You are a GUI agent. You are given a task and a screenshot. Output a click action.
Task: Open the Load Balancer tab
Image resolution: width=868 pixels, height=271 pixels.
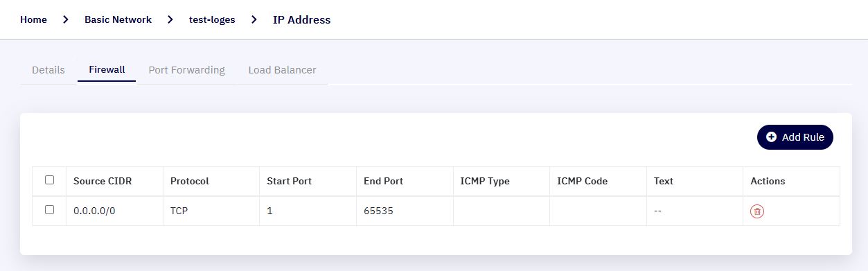pyautogui.click(x=283, y=70)
